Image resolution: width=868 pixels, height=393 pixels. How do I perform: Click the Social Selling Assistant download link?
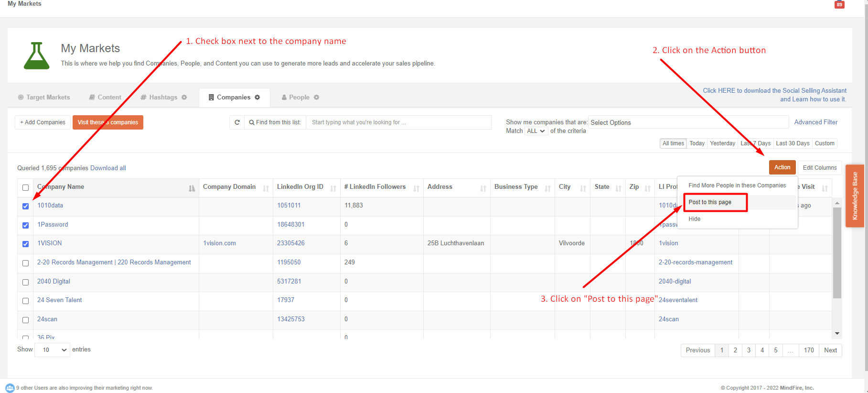(774, 95)
